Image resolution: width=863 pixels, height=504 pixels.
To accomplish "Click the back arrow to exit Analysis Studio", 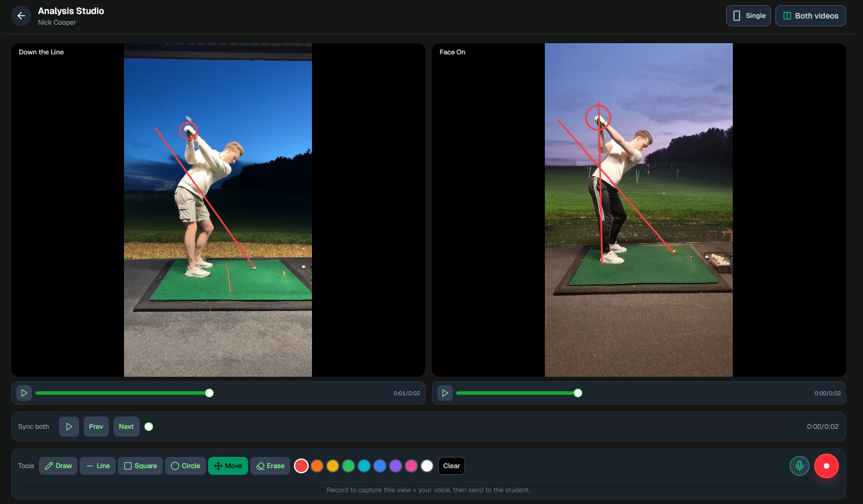I will pyautogui.click(x=21, y=16).
